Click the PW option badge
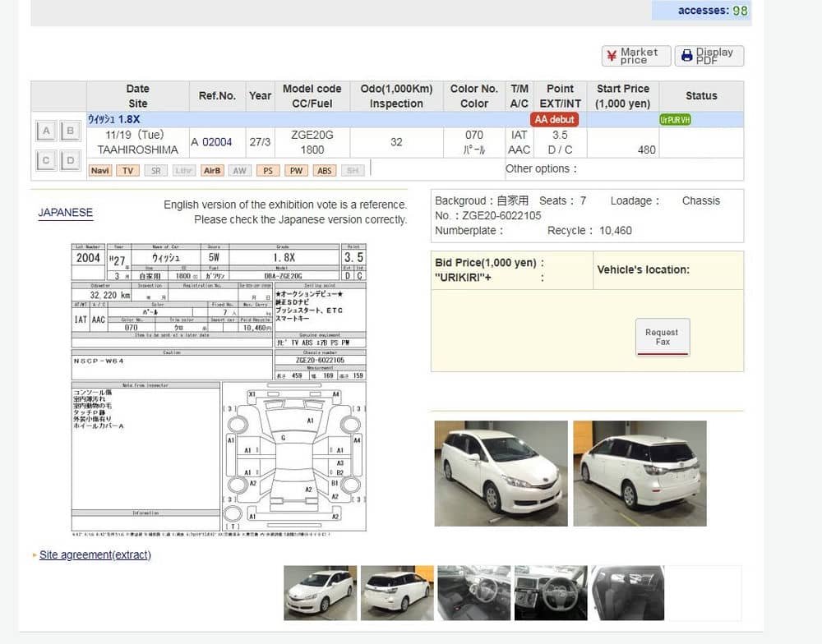Image resolution: width=822 pixels, height=644 pixels. (x=296, y=171)
